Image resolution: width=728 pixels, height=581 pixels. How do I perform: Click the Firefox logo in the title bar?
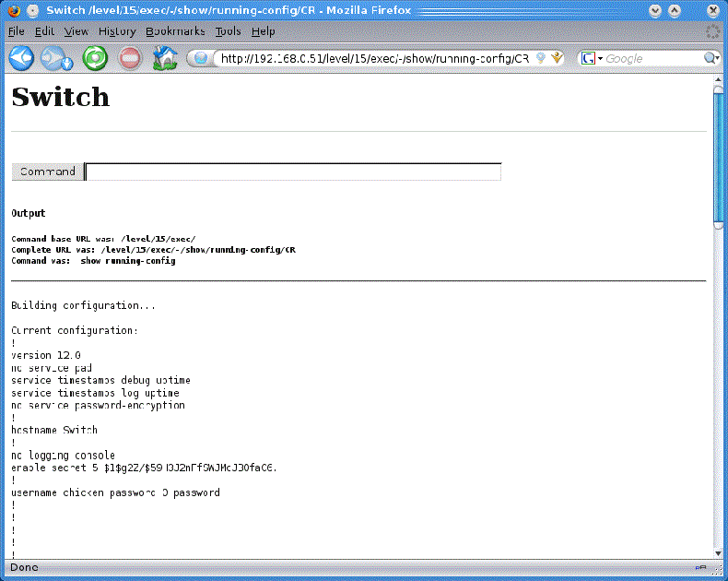pos(14,11)
